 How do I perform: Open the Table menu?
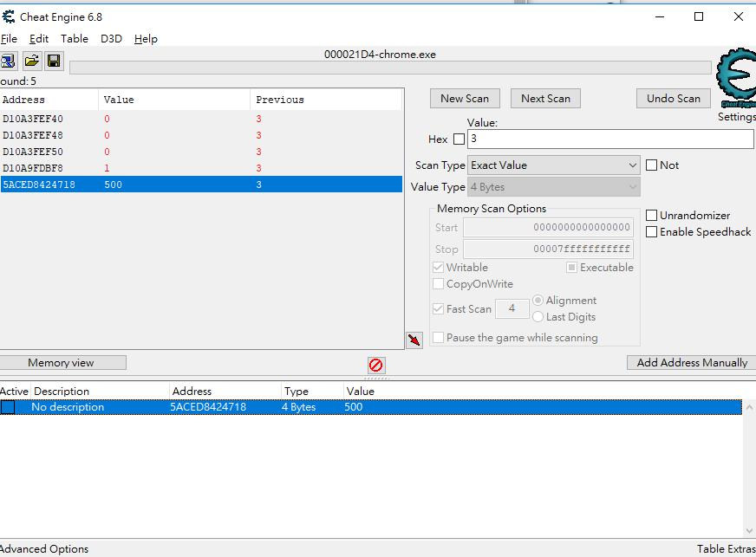(x=75, y=38)
